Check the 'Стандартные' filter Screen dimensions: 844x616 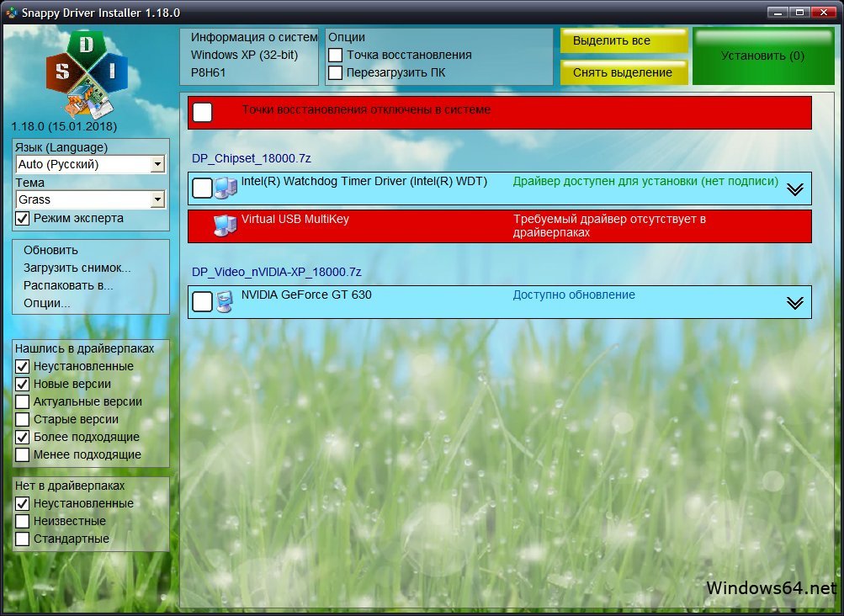[22, 539]
